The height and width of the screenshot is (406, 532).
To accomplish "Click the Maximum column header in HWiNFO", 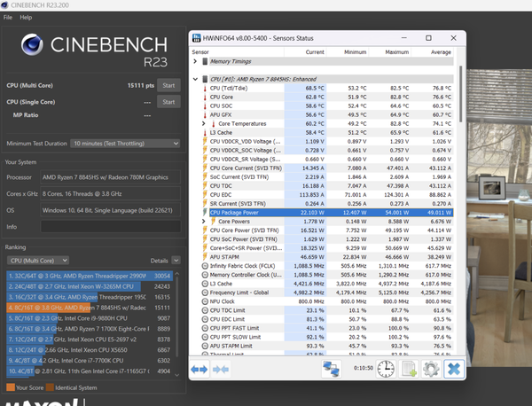I will tap(396, 52).
